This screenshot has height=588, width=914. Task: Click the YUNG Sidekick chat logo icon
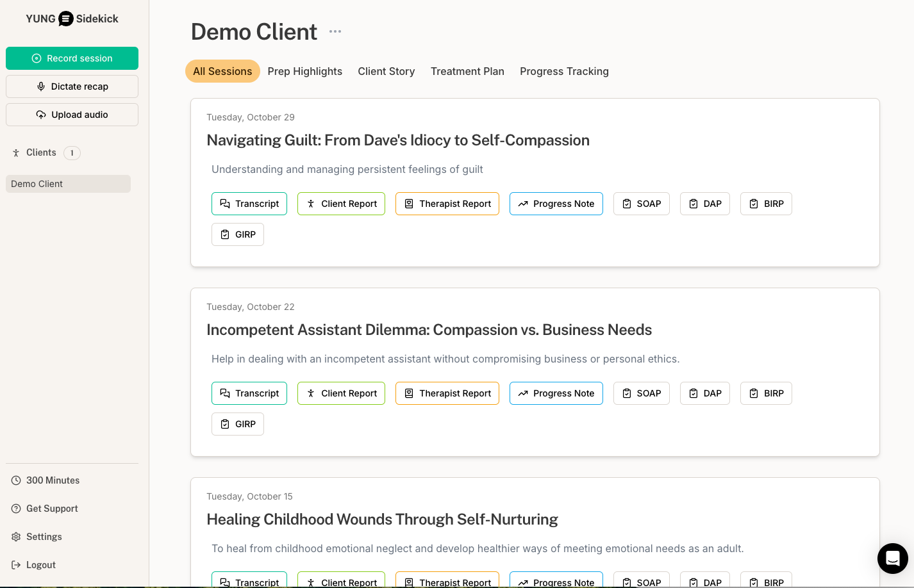pos(66,19)
